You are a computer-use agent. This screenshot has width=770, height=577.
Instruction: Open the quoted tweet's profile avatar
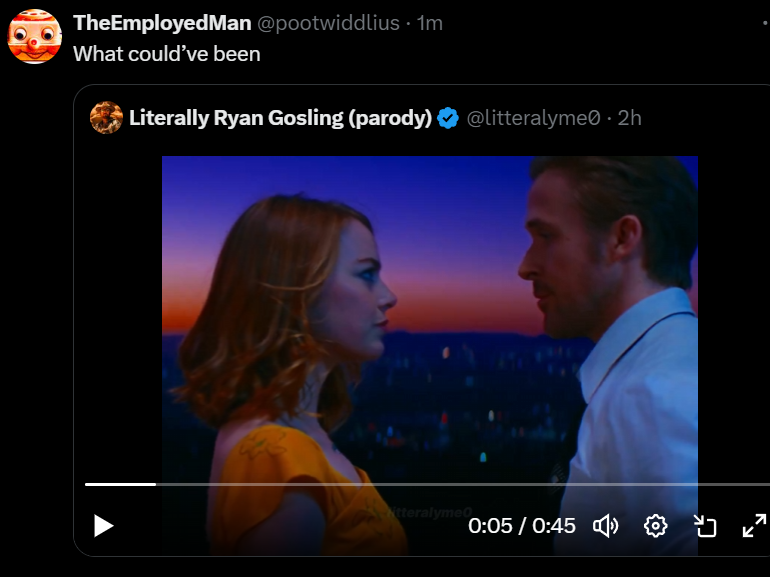(x=106, y=118)
